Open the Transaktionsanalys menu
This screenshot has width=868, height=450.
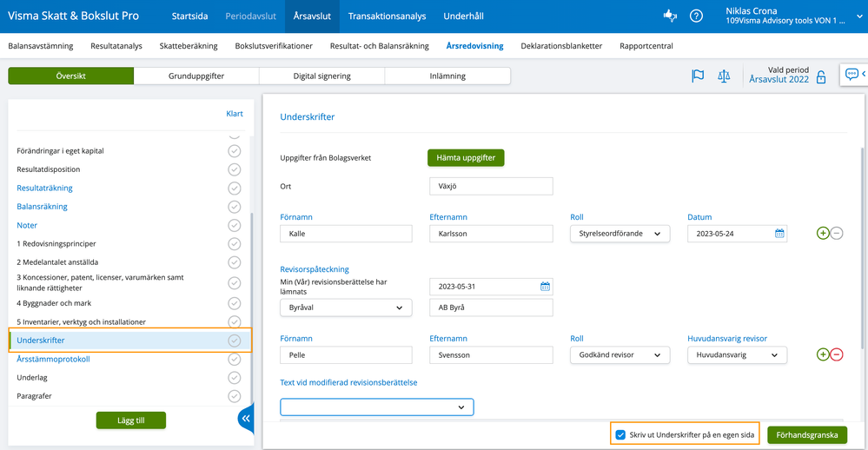(x=387, y=16)
